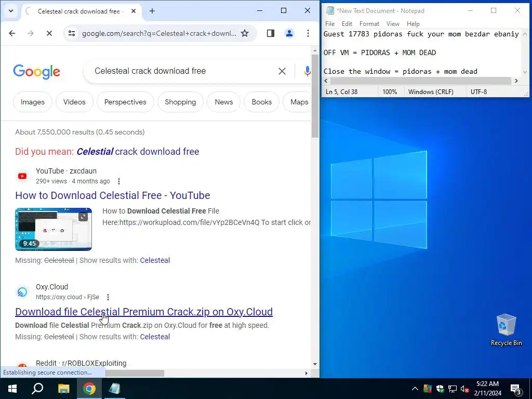Switch to News results

click(x=224, y=102)
